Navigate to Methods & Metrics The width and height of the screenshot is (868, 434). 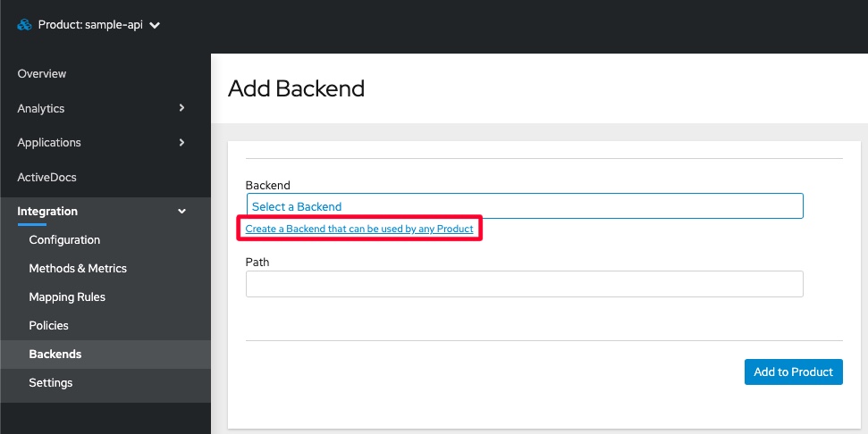[78, 268]
